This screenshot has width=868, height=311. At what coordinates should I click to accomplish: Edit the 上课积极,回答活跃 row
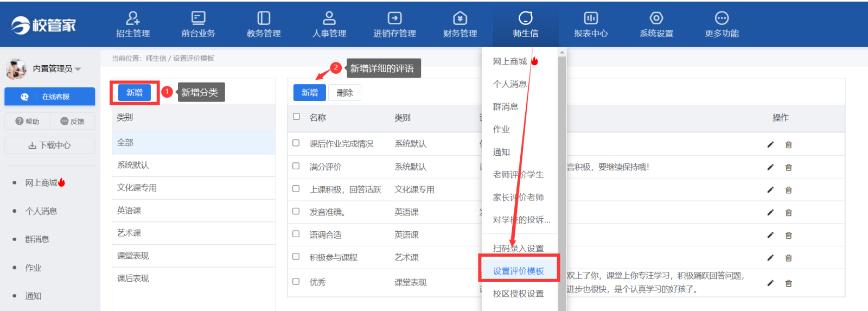(770, 190)
